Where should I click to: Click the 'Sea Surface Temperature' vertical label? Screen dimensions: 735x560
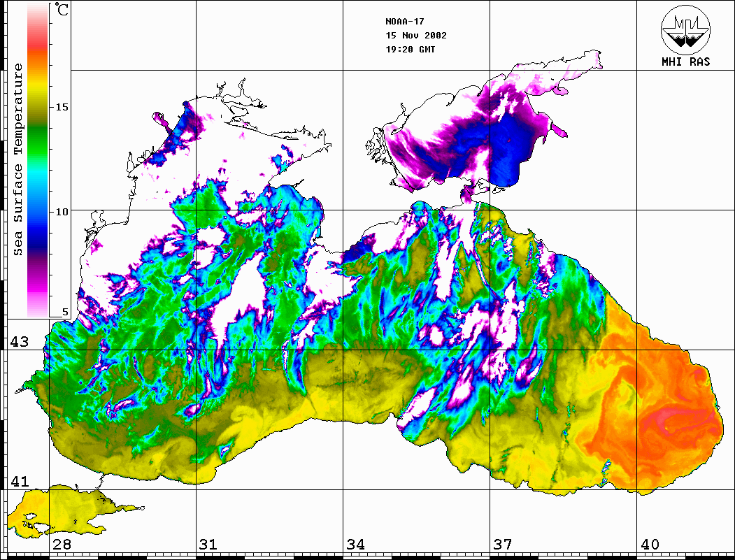coord(17,160)
